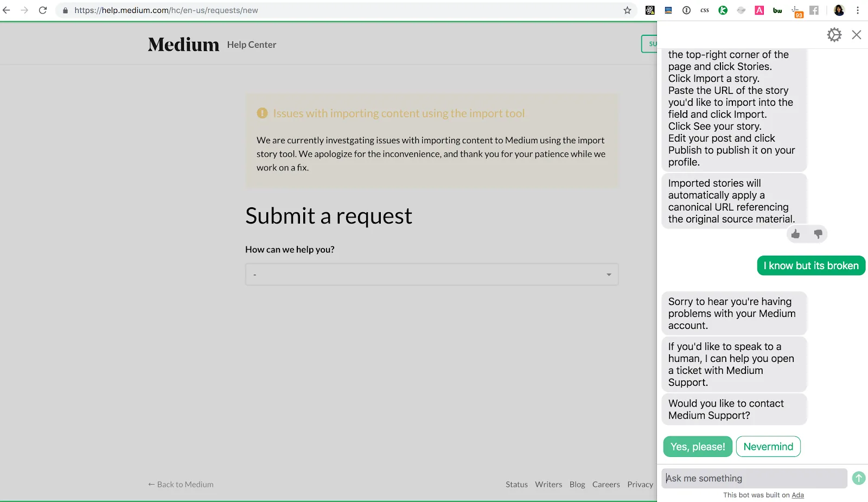Click the 'Would you like to contact Medium Support?' message

point(734,409)
